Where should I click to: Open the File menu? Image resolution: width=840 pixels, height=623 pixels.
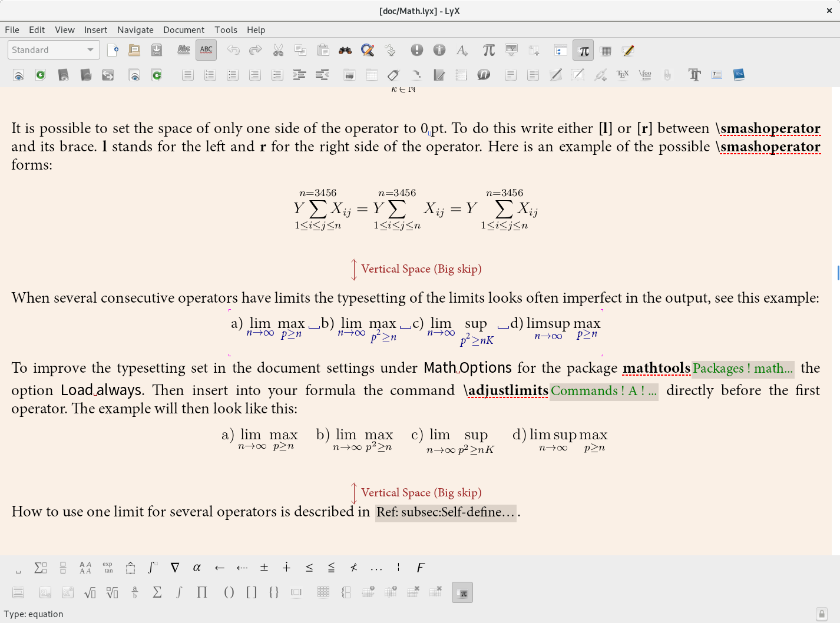12,30
